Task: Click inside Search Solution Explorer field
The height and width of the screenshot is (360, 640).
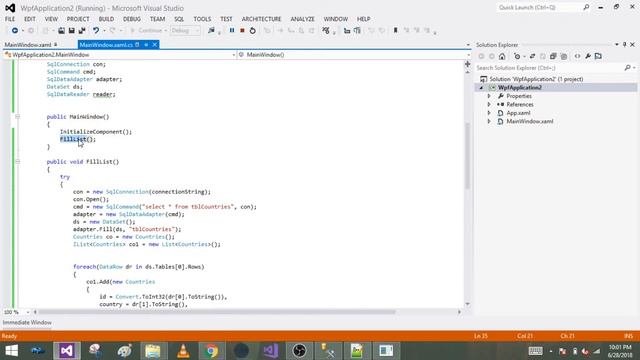Action: tap(549, 68)
